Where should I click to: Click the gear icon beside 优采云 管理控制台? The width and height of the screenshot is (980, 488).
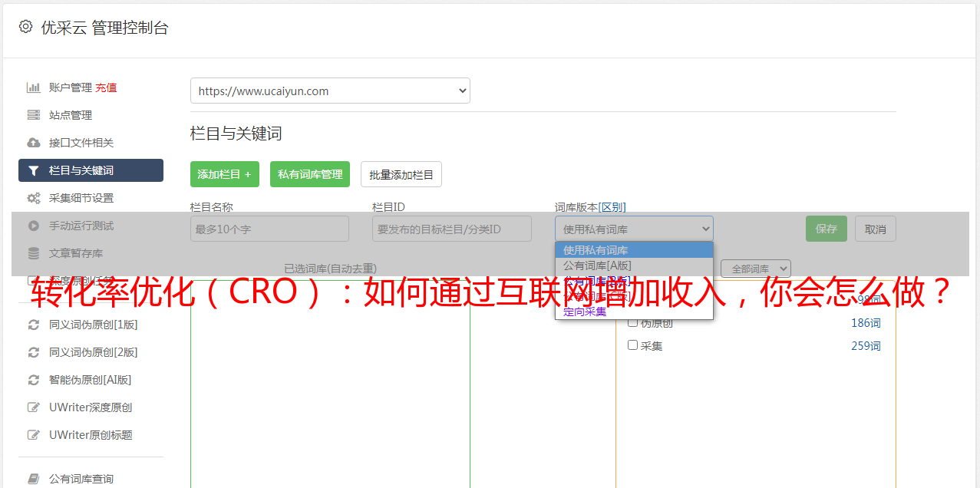coord(25,27)
